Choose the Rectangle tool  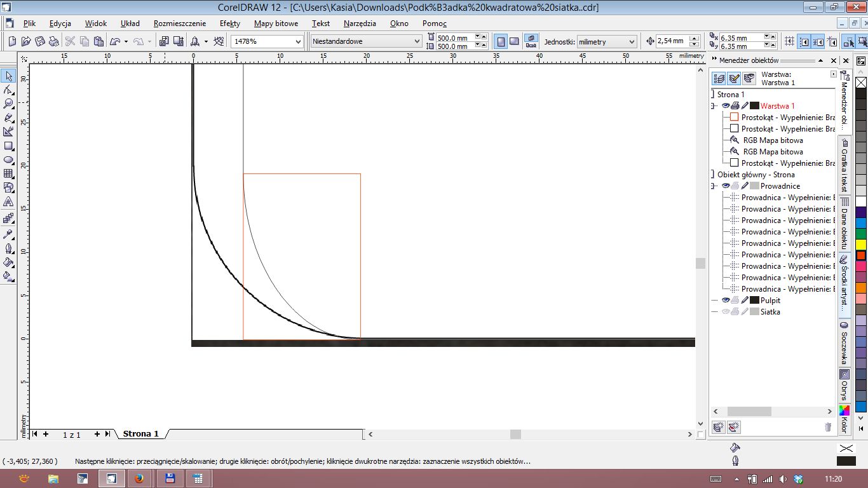8,146
